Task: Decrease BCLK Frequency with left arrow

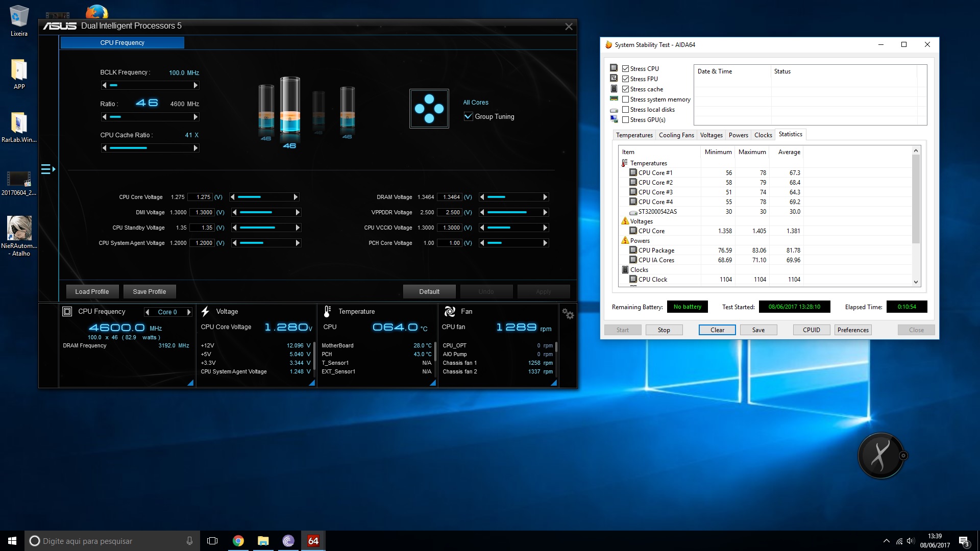Action: point(104,85)
